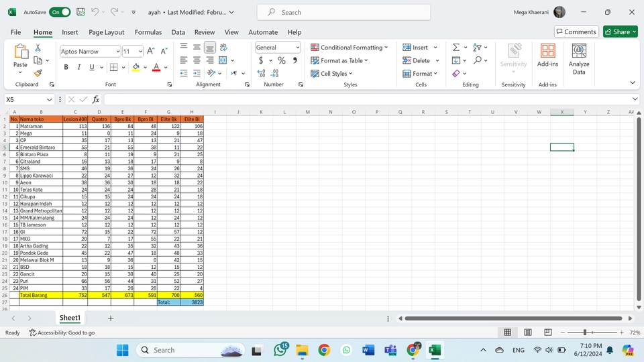Toggle Italic formatting

coord(79,67)
